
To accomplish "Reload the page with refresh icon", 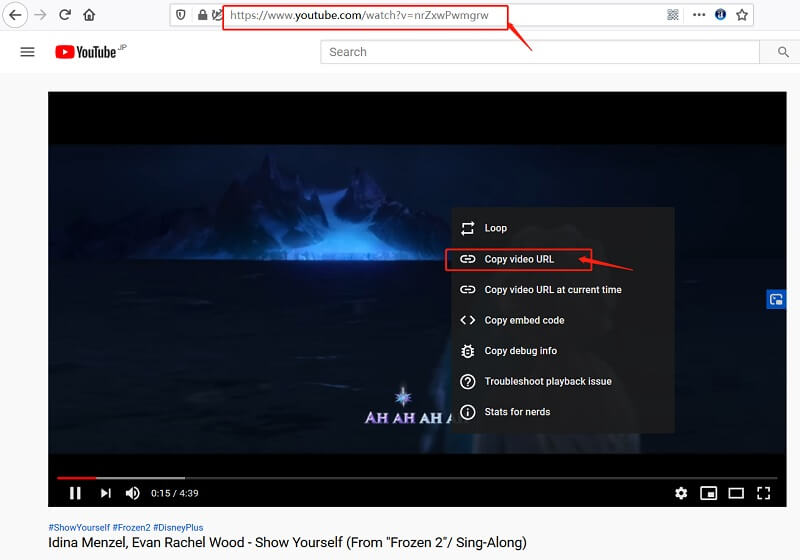I will point(65,15).
